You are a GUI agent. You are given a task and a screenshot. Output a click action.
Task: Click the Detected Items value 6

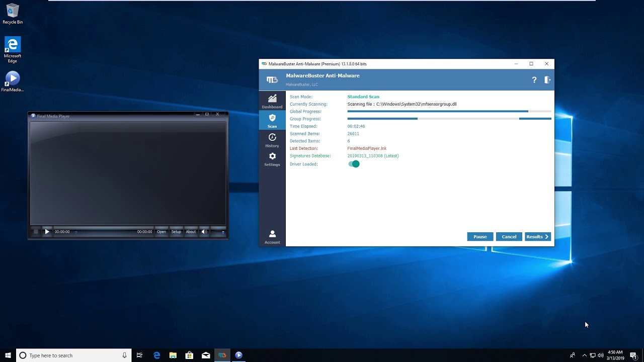(x=349, y=141)
